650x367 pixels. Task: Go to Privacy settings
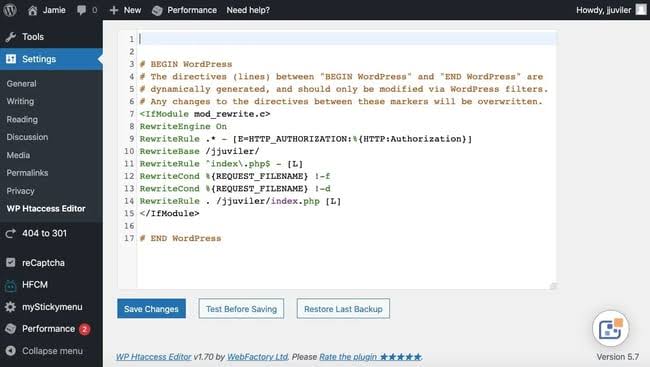tap(20, 191)
